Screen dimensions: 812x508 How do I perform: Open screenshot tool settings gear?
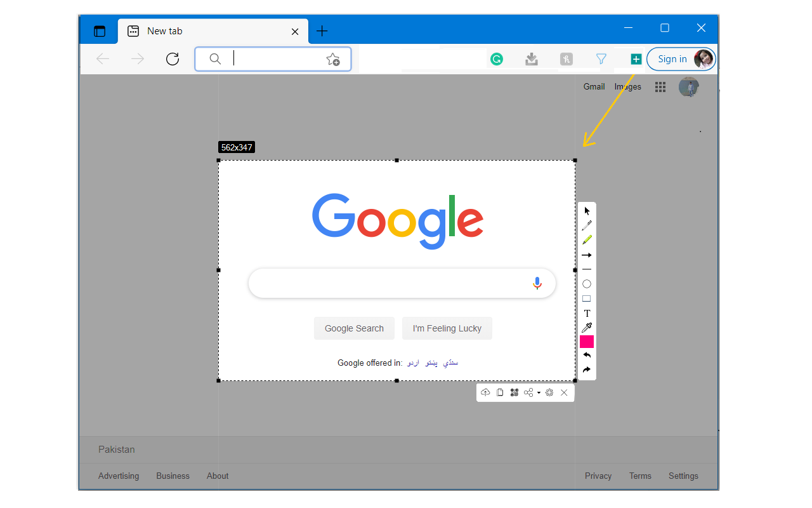(549, 392)
